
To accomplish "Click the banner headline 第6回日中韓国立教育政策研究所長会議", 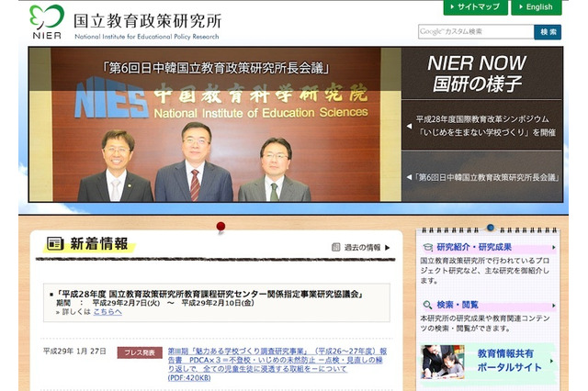I will tap(216, 68).
